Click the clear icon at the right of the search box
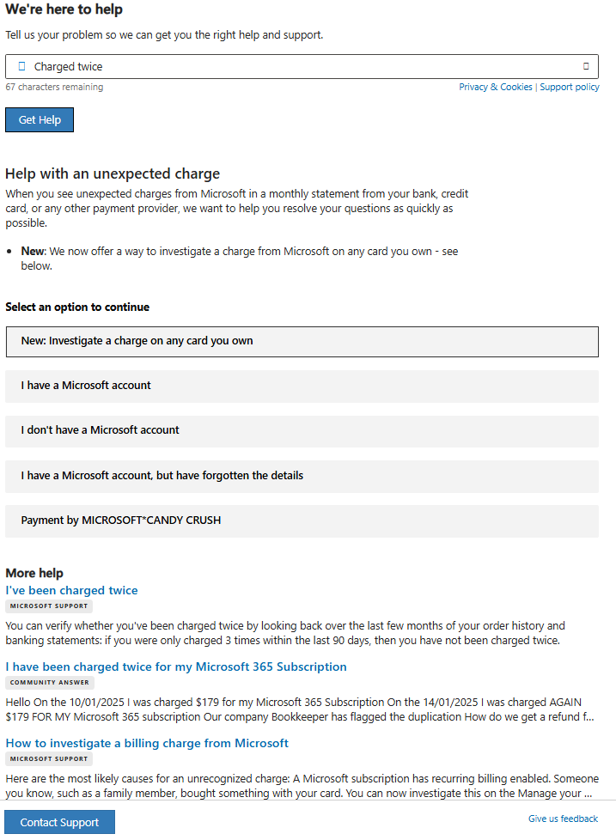The width and height of the screenshot is (616, 840). tap(588, 66)
